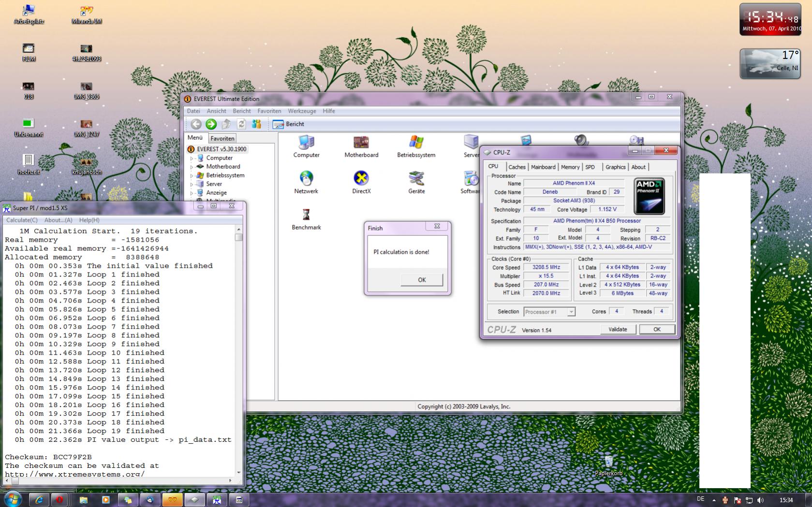
Task: Open the Windows Start menu
Action: click(x=13, y=499)
